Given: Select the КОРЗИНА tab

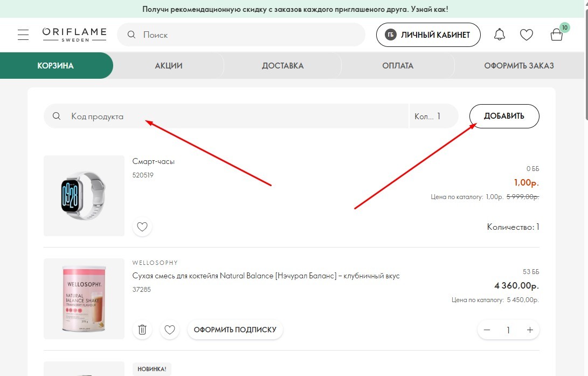Looking at the screenshot, I should coord(56,66).
